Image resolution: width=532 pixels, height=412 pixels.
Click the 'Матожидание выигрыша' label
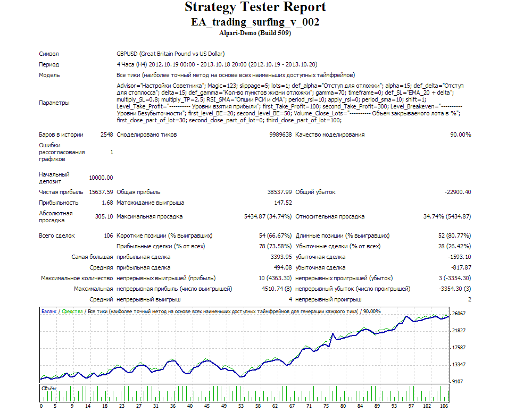(x=151, y=203)
